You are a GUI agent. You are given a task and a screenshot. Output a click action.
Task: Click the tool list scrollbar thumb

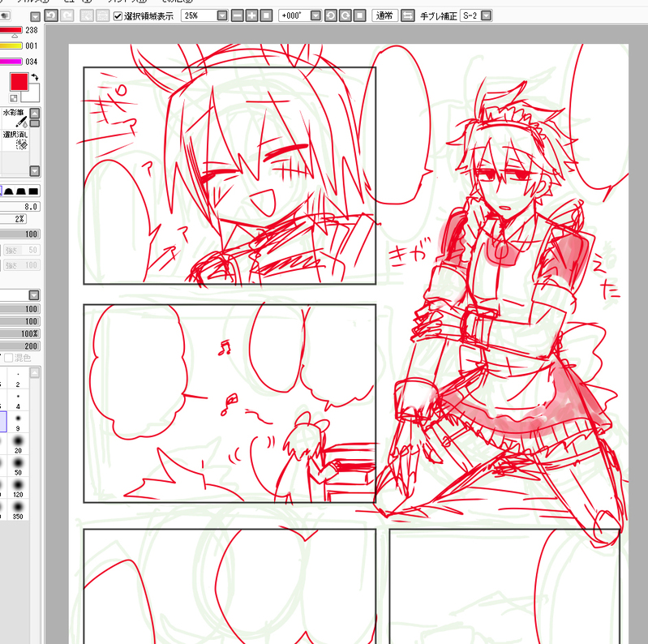[x=35, y=123]
